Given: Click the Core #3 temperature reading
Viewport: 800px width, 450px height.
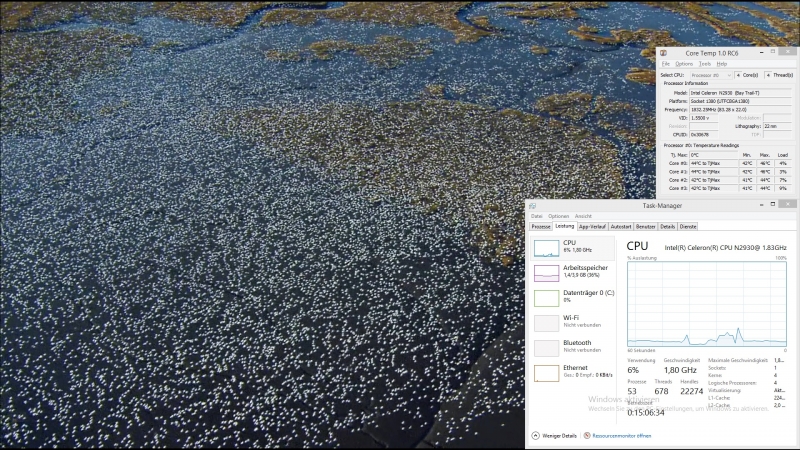Looking at the screenshot, I should point(714,188).
